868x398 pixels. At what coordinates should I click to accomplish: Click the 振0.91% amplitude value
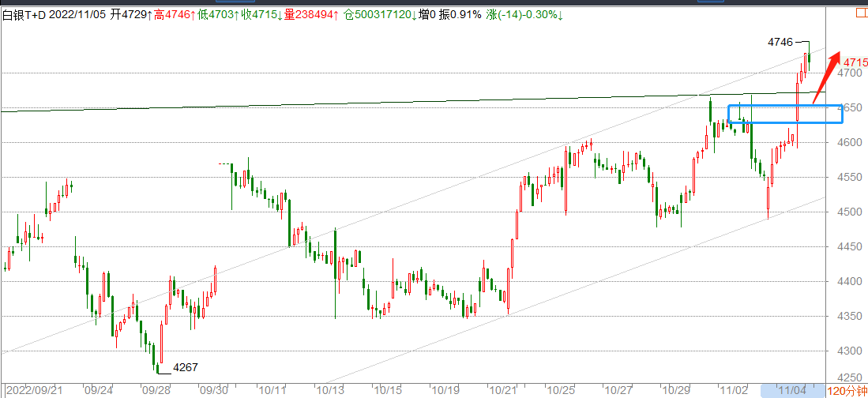(x=460, y=15)
